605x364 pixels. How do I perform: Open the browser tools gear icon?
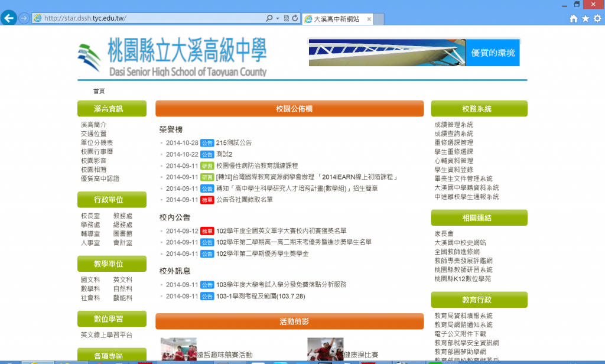tap(597, 19)
